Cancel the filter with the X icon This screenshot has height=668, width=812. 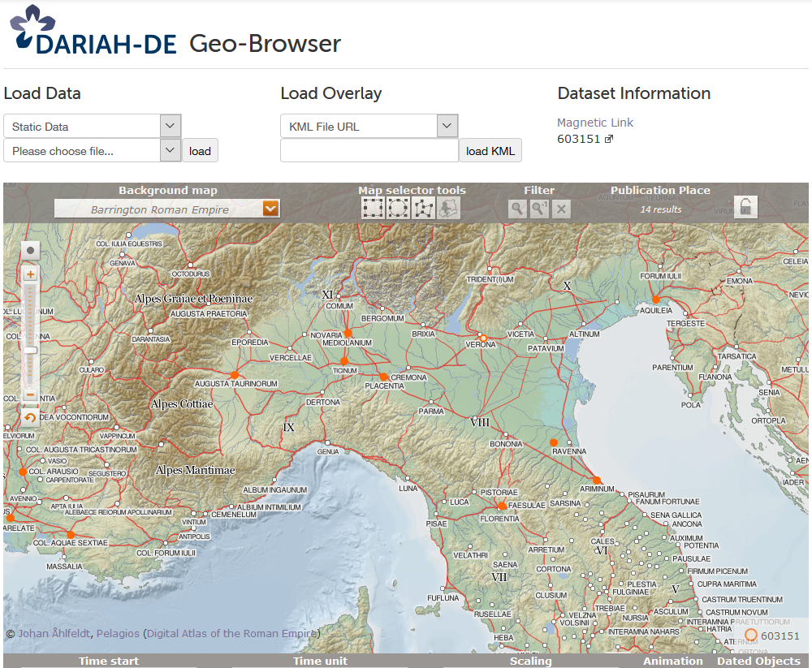[561, 209]
